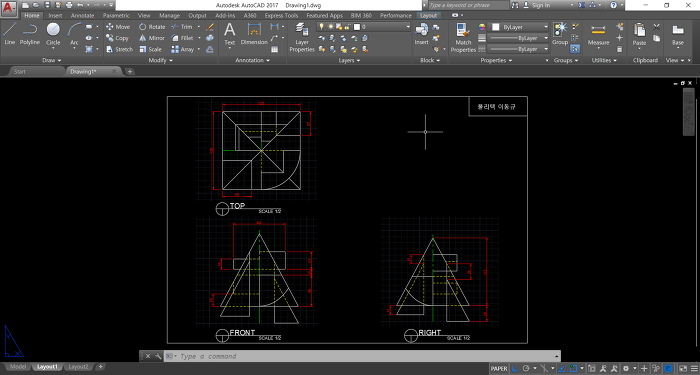Click the Group tool icon
Viewport: 700px width, 375px height.
click(559, 34)
